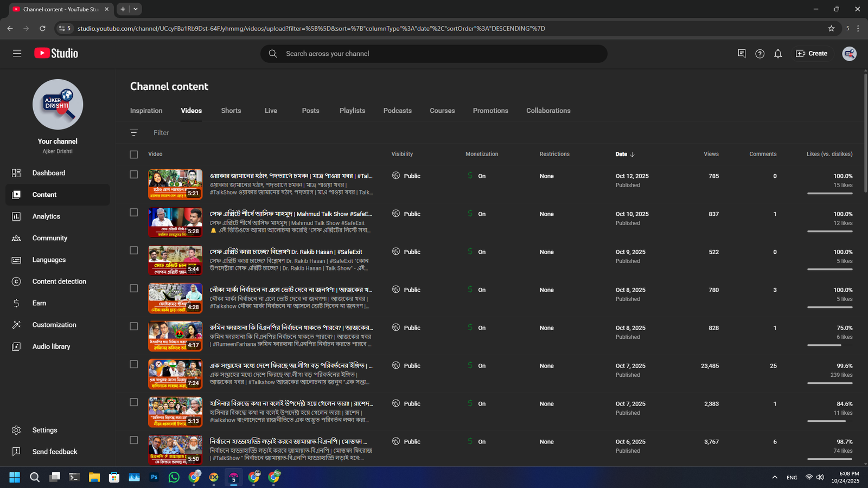This screenshot has width=868, height=488.
Task: Open the help question mark icon
Action: (x=759, y=54)
